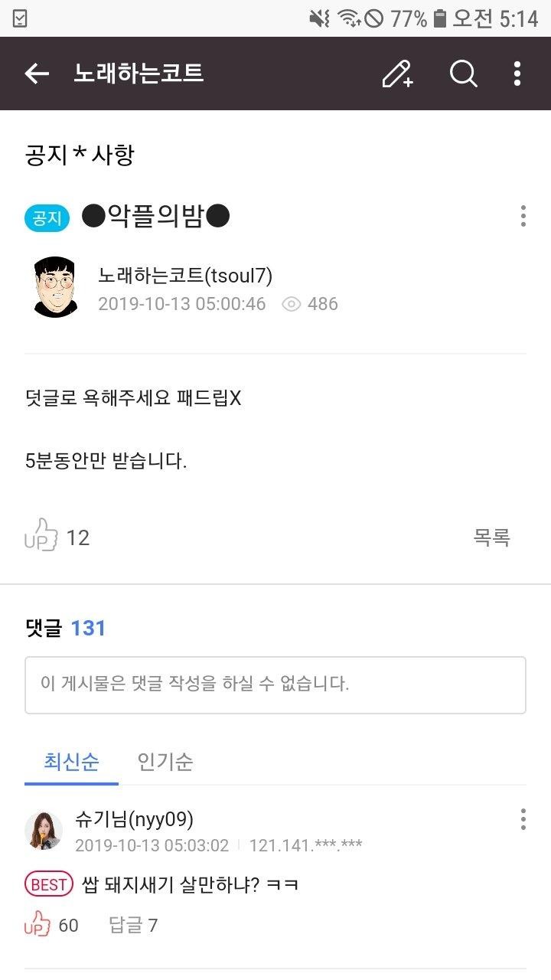Open the 답글 7 replies link
Screen dimensions: 551x980
133,925
